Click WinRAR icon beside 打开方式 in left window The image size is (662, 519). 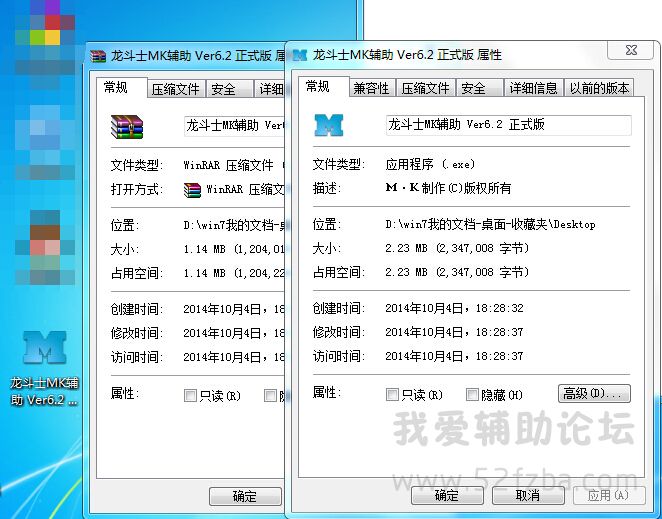(x=192, y=190)
